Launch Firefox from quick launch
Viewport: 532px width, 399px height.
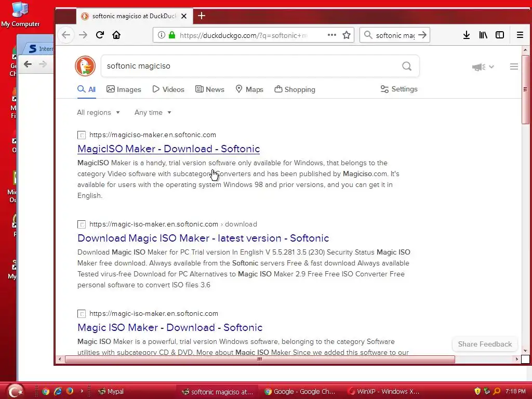(x=70, y=391)
